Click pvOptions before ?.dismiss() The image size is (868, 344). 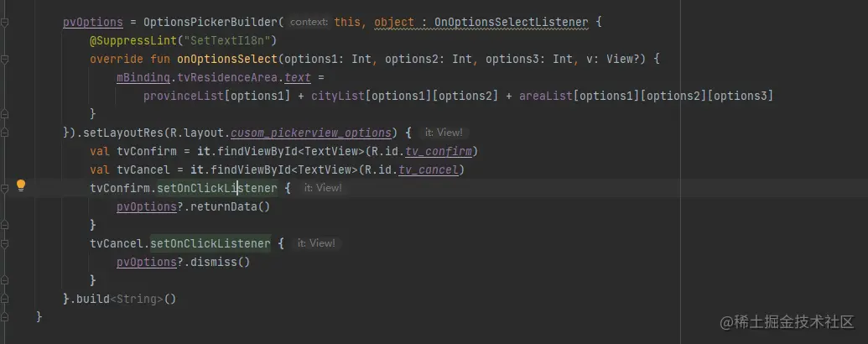(147, 262)
